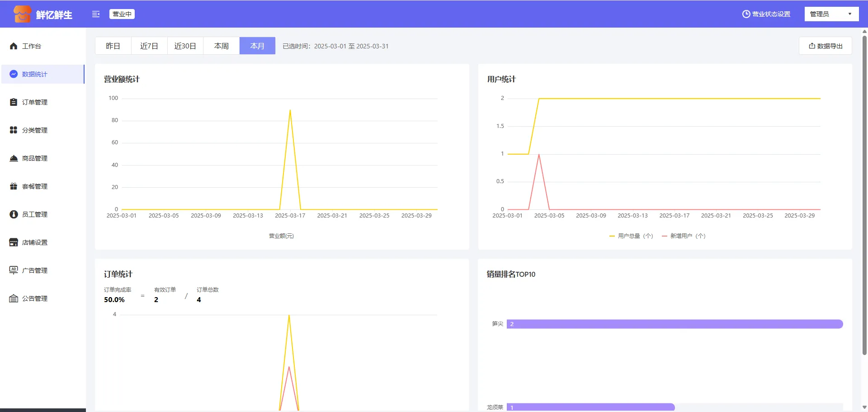Click the 广告管理 AD icon
Screen dimensions: 868x412
(14, 270)
